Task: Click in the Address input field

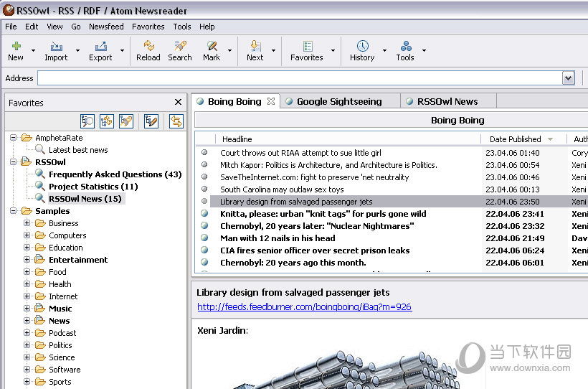Action: (x=300, y=78)
